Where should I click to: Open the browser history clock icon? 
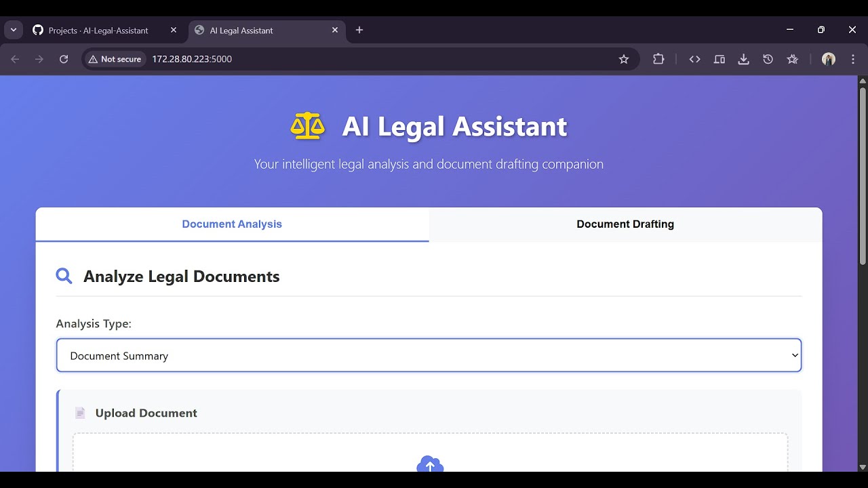pyautogui.click(x=768, y=59)
